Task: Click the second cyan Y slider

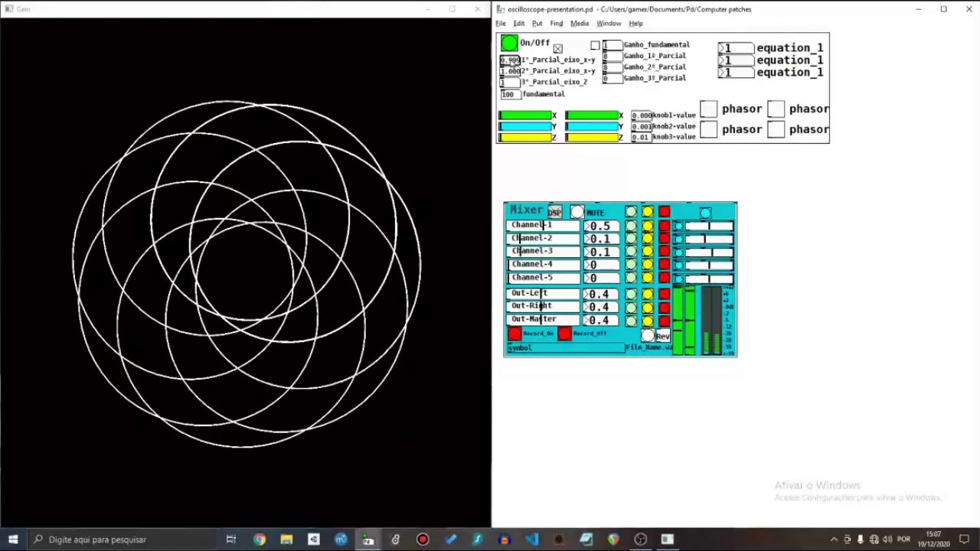Action: [x=592, y=126]
